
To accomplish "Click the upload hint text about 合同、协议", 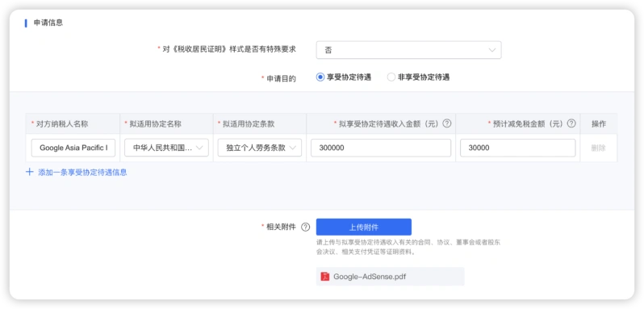I will click(x=408, y=247).
